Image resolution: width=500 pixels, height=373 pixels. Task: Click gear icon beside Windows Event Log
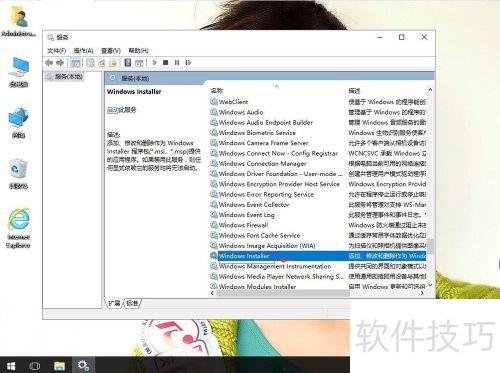coord(214,215)
